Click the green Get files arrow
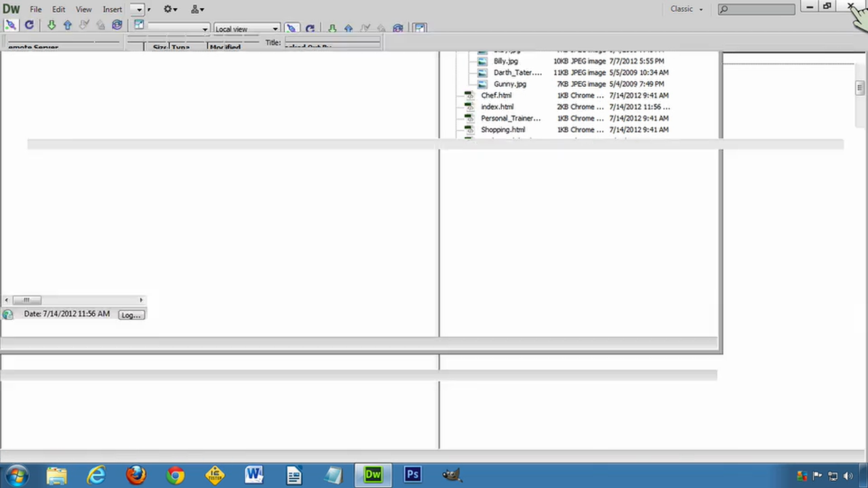 52,25
